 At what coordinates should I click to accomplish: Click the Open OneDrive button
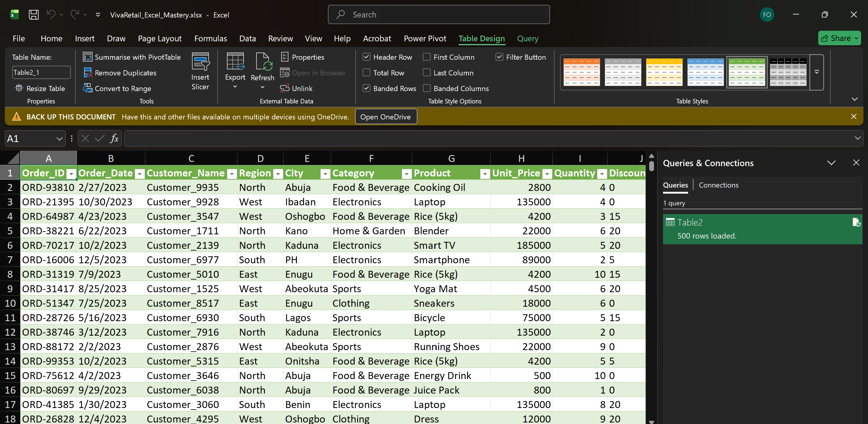[x=385, y=117]
